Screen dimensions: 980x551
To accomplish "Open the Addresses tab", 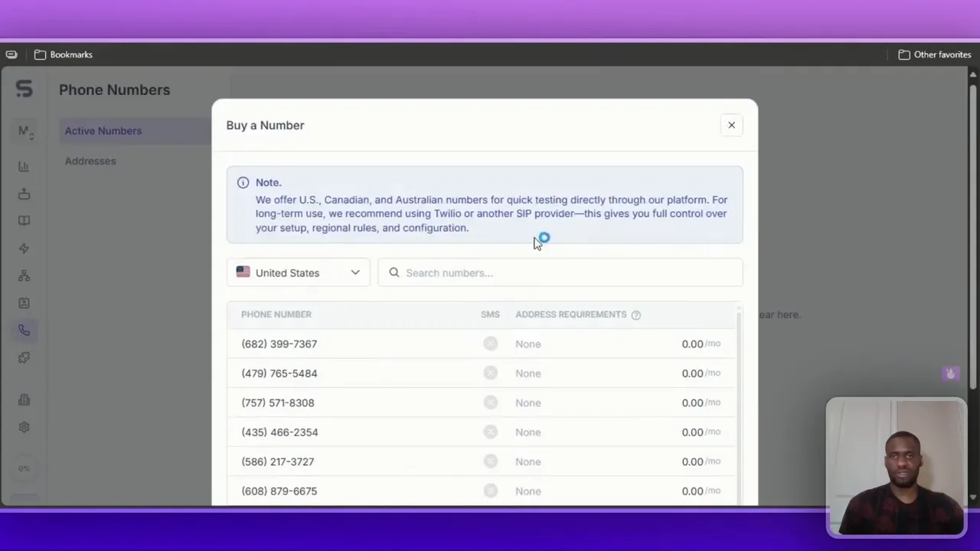I will [x=90, y=161].
